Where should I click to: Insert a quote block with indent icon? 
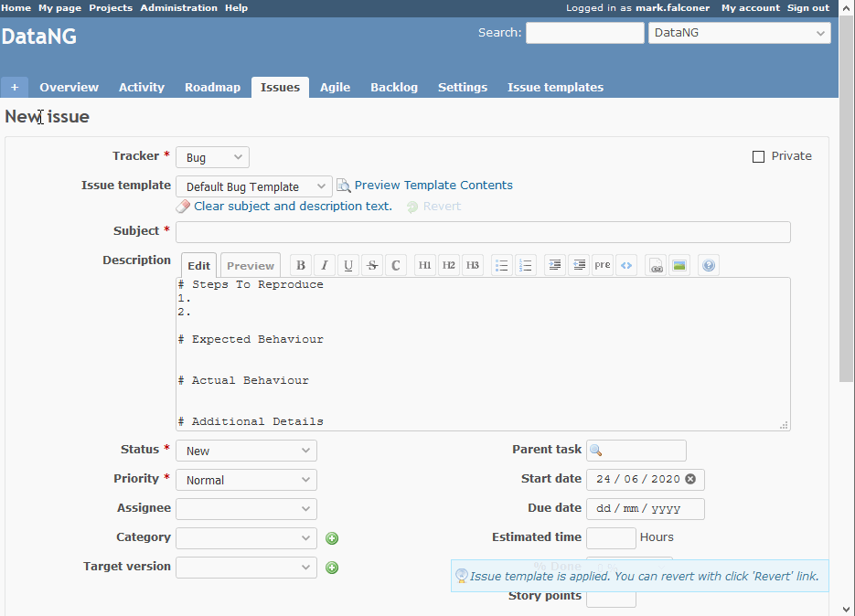coord(554,265)
